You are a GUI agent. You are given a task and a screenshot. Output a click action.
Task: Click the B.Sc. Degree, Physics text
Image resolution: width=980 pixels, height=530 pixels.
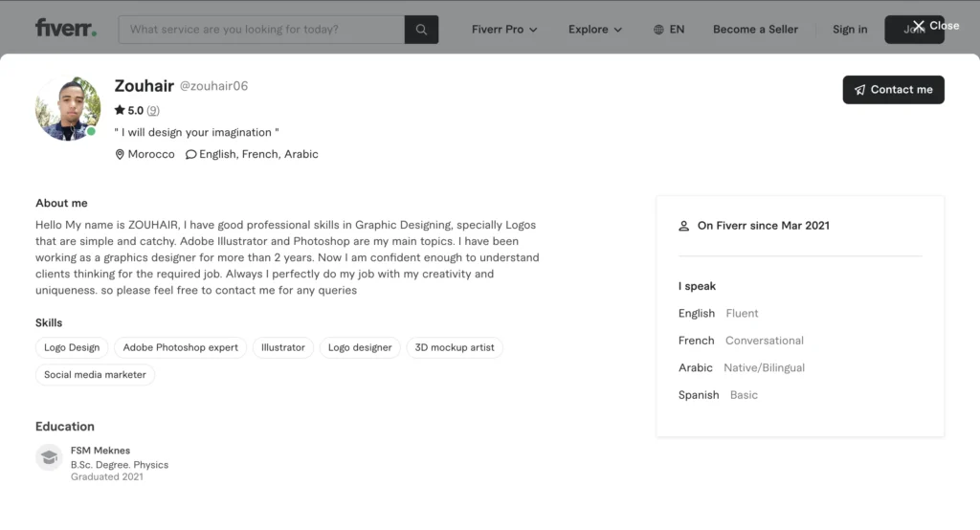(120, 465)
